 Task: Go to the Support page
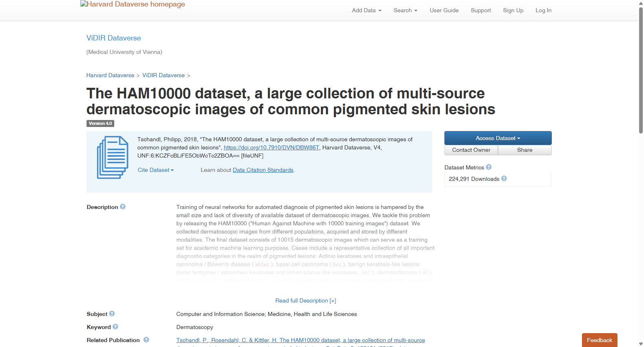pos(481,10)
